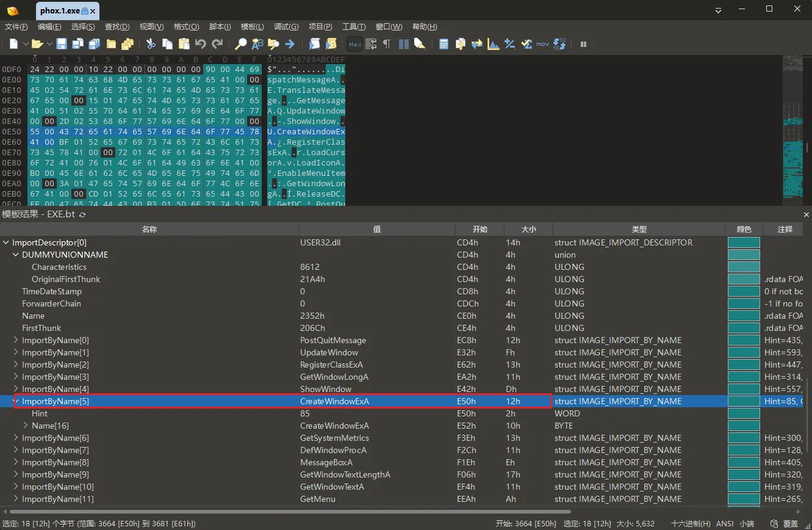Viewport: 812px width, 530px height.
Task: Click the color swatch of GetMenu row
Action: tap(744, 499)
